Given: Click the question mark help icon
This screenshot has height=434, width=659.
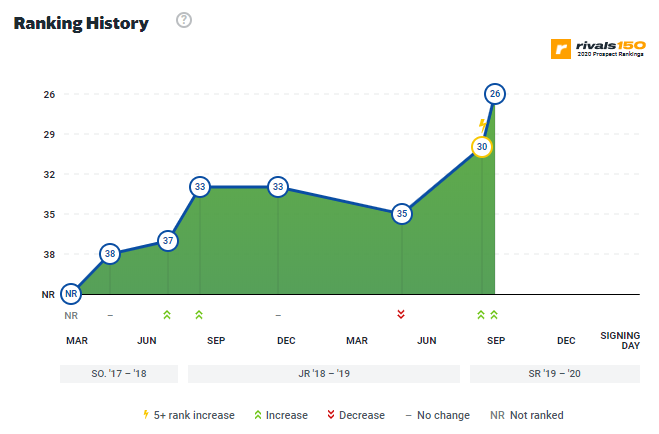Looking at the screenshot, I should tap(184, 21).
